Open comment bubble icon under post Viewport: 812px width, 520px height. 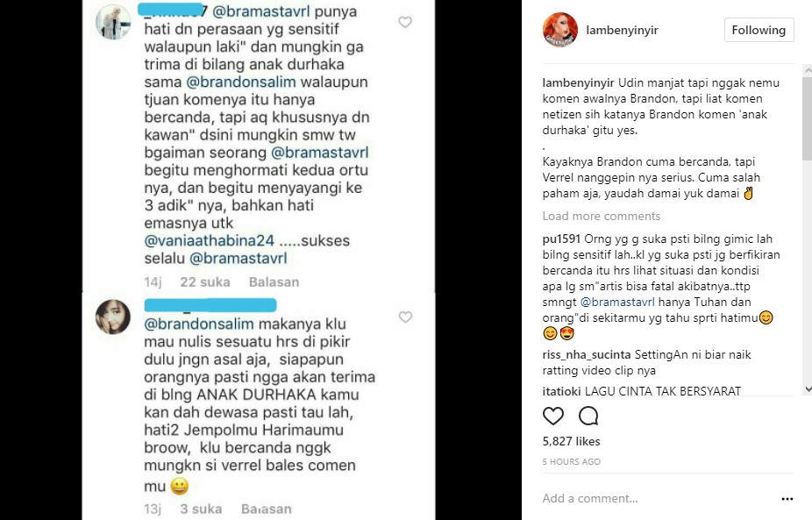[588, 416]
